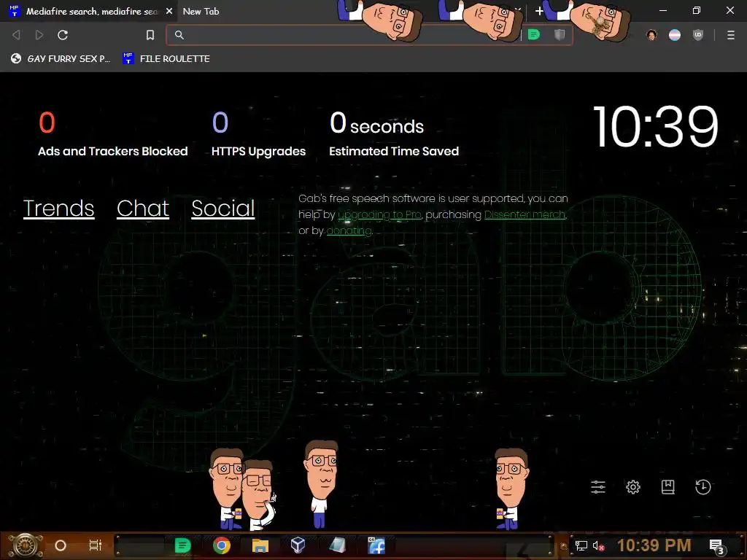Open Task View on taskbar
The image size is (747, 560).
coord(96,545)
